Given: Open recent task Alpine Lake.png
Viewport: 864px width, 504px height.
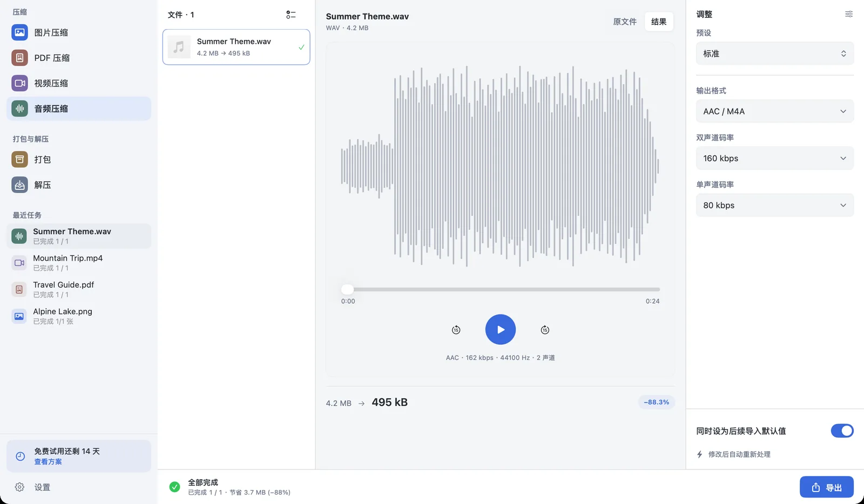Looking at the screenshot, I should (x=79, y=316).
